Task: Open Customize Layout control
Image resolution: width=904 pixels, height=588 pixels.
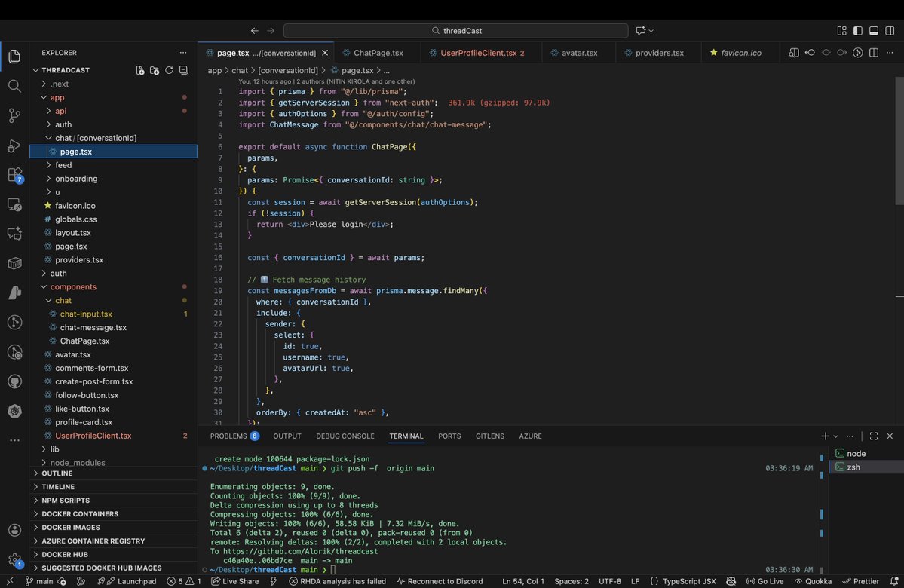Action: (841, 31)
